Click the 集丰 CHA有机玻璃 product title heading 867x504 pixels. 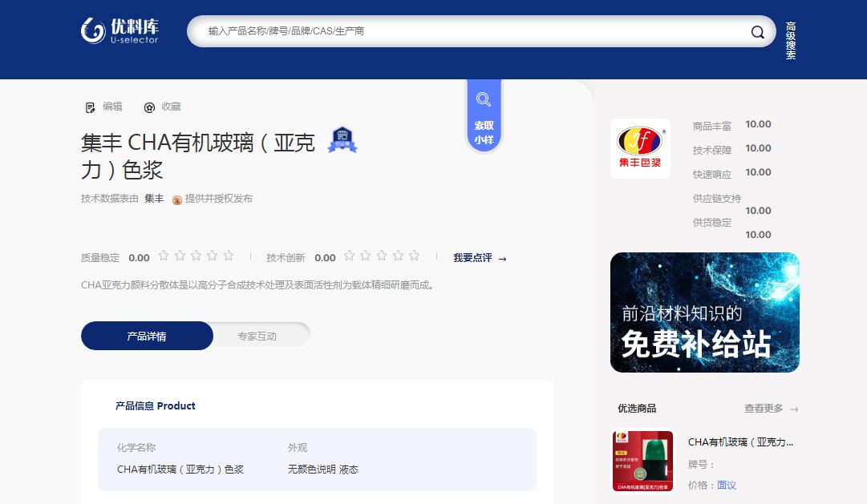[198, 155]
